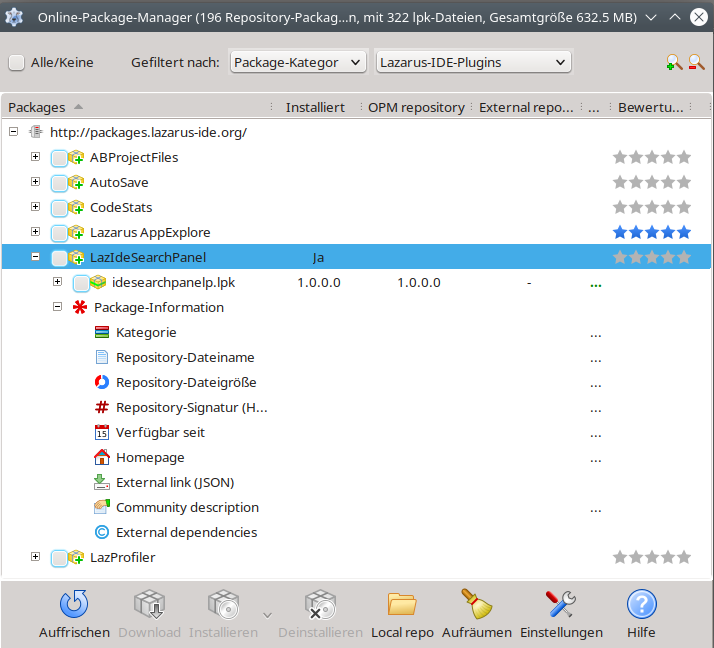Screen dimensions: 714x648
Task: Click the Repository-Dateiname document icon
Action: click(x=102, y=357)
